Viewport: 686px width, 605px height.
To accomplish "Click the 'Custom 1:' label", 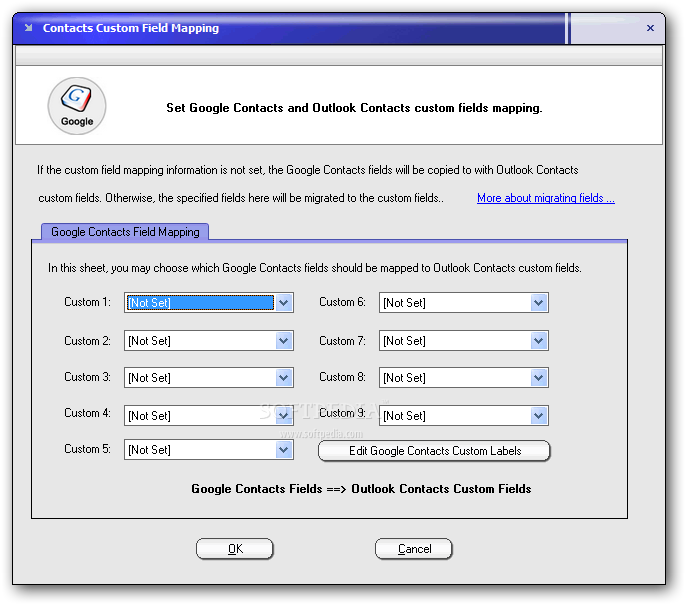I will point(88,302).
